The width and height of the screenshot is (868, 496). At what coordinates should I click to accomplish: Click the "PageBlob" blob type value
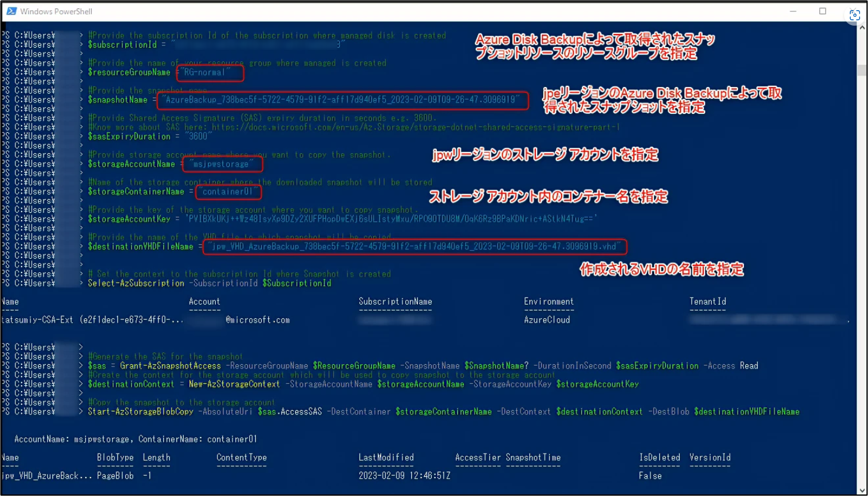click(x=115, y=476)
